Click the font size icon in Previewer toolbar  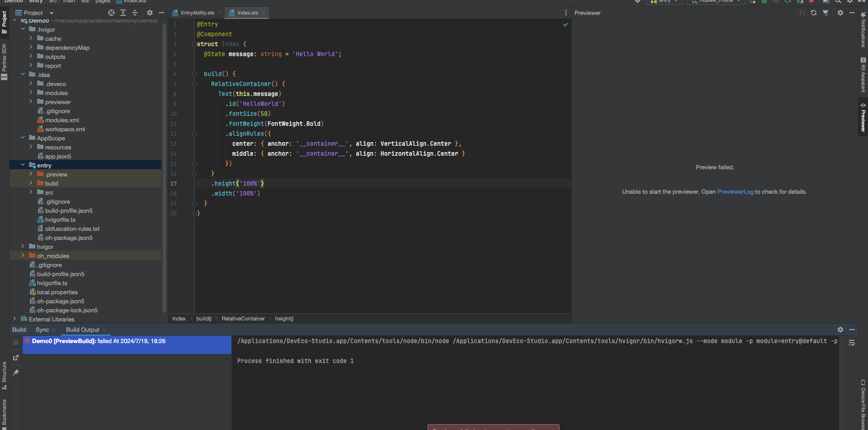click(802, 13)
